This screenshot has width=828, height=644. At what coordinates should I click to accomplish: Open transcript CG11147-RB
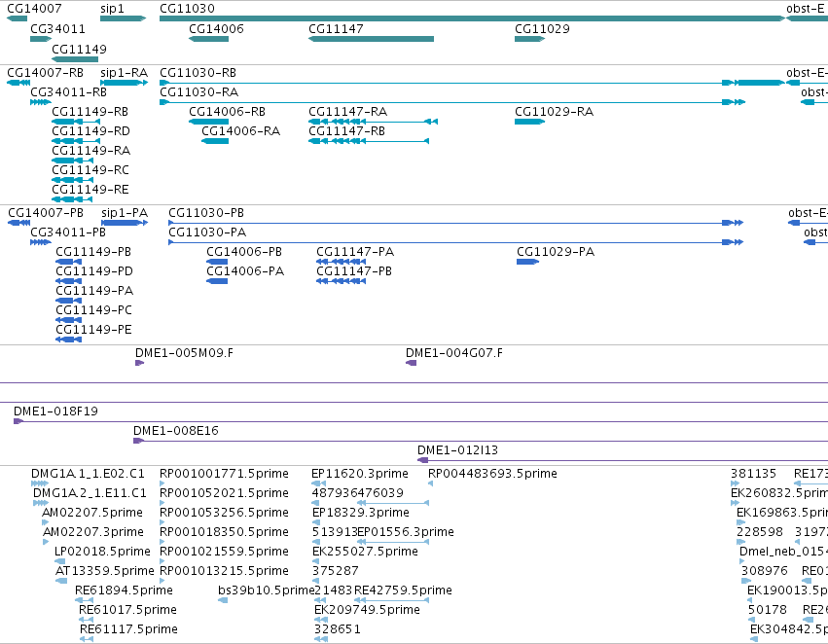click(x=347, y=131)
